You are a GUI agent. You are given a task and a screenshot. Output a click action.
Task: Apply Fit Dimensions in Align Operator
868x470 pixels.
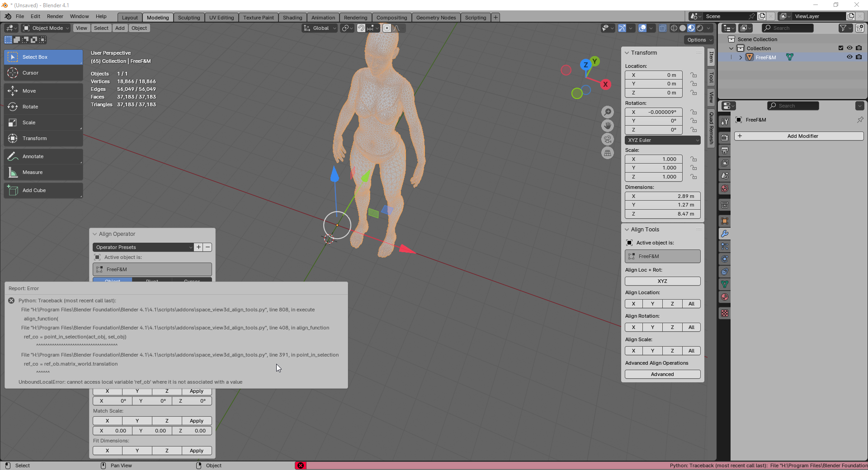197,451
